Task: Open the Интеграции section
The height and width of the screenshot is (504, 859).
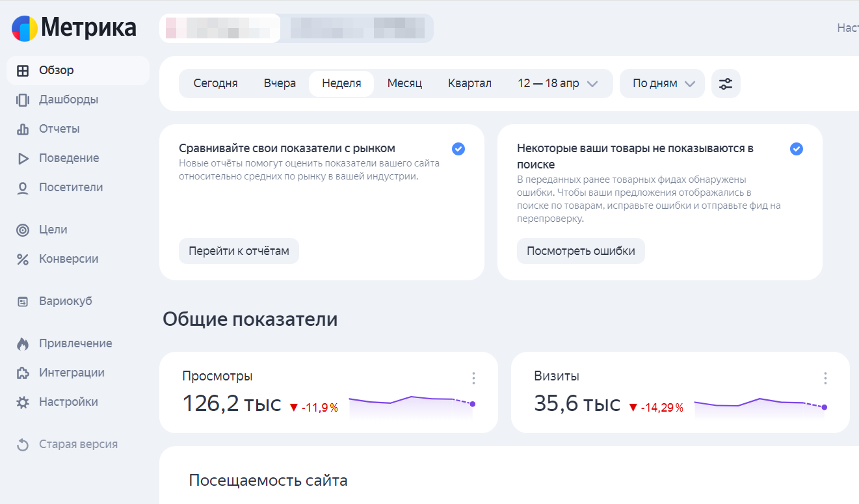Action: [x=70, y=372]
